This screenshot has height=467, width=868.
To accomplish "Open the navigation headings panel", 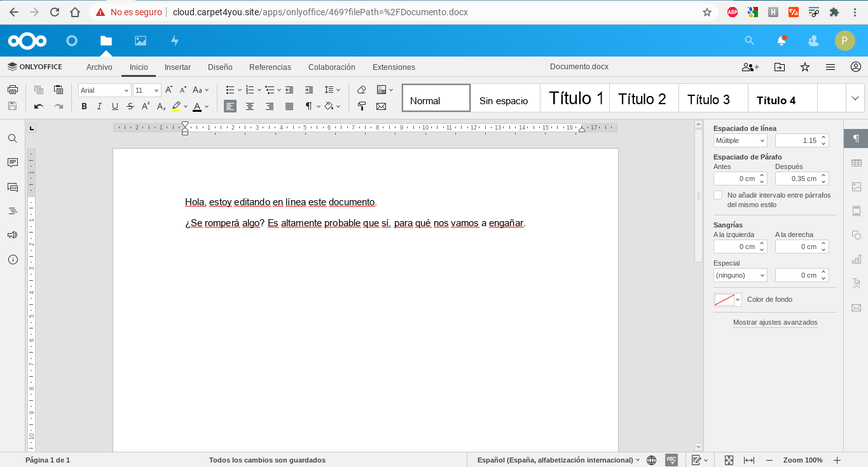I will tap(12, 210).
